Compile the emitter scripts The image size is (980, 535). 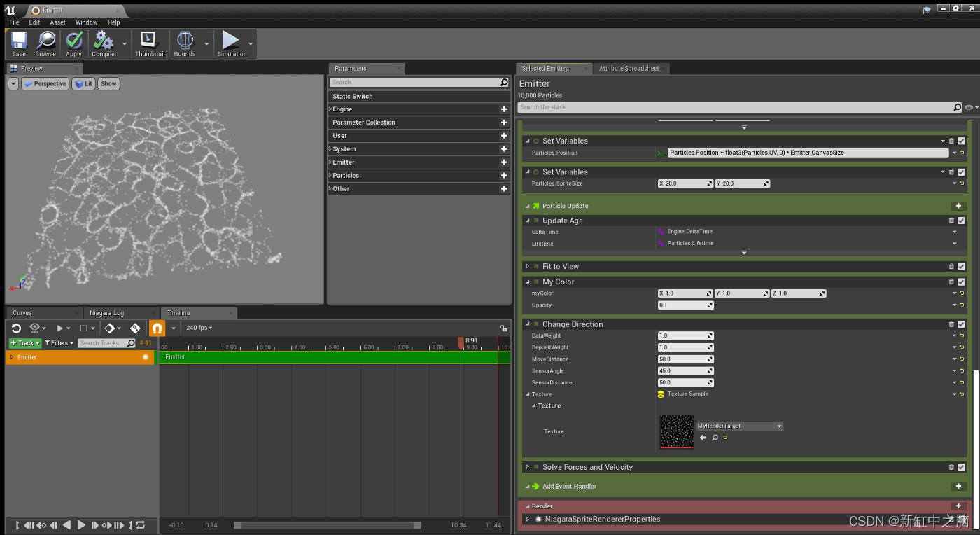pyautogui.click(x=104, y=43)
